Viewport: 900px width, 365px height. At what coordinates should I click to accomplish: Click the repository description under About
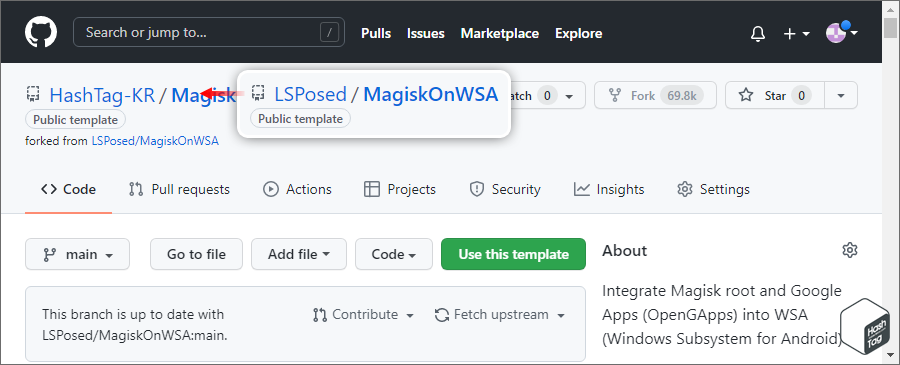(x=722, y=315)
